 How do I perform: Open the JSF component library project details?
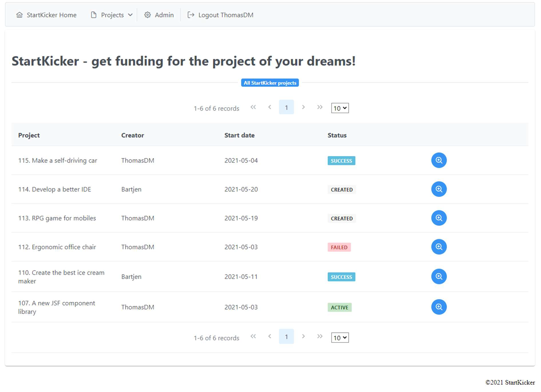click(439, 307)
